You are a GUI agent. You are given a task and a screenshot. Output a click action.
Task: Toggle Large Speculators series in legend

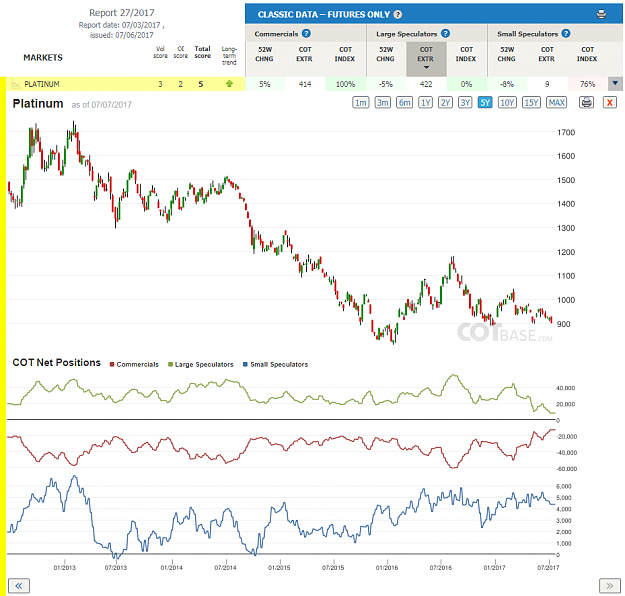[x=200, y=364]
